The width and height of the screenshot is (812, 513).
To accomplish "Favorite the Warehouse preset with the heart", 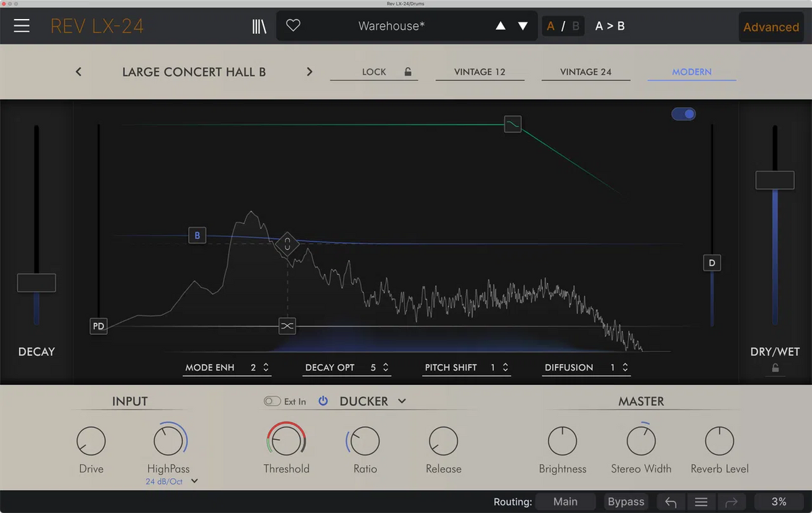I will point(292,25).
